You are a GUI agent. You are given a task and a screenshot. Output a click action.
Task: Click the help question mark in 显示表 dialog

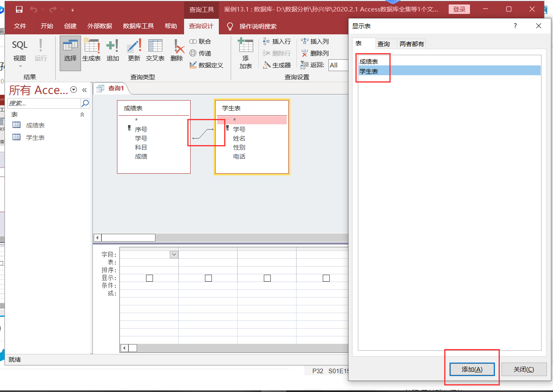coord(515,26)
